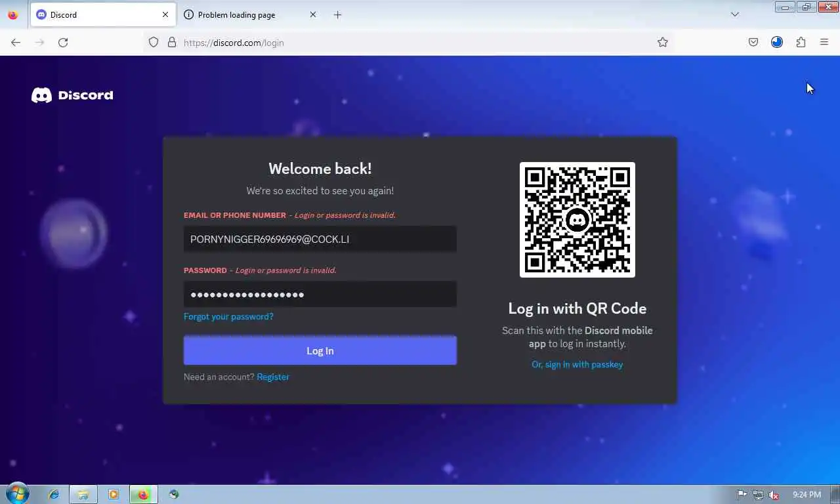Open the Forgot your password link
Image resolution: width=840 pixels, height=504 pixels.
[x=228, y=316]
